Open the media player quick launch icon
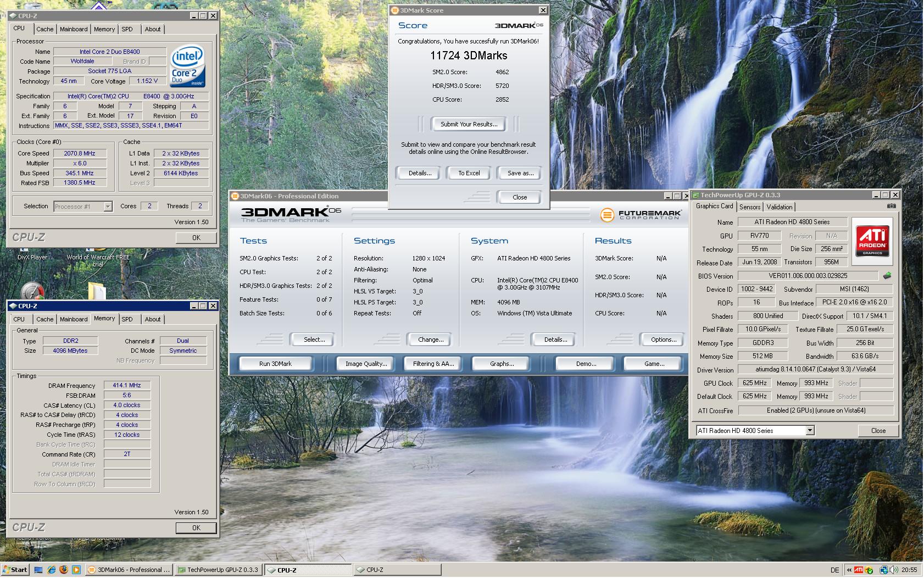Viewport: 924px width, 578px height. (x=76, y=570)
